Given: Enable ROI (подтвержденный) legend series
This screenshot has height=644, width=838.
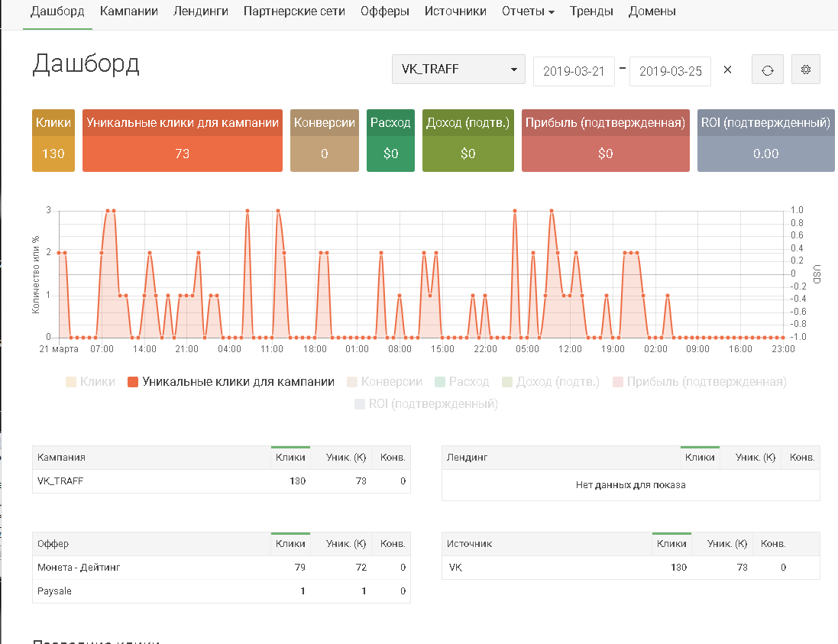Looking at the screenshot, I should coord(426,403).
